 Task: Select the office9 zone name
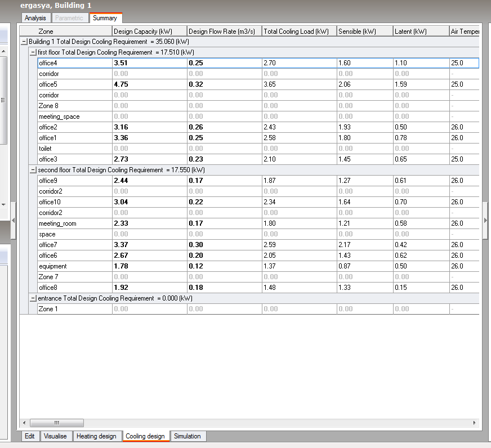point(48,181)
